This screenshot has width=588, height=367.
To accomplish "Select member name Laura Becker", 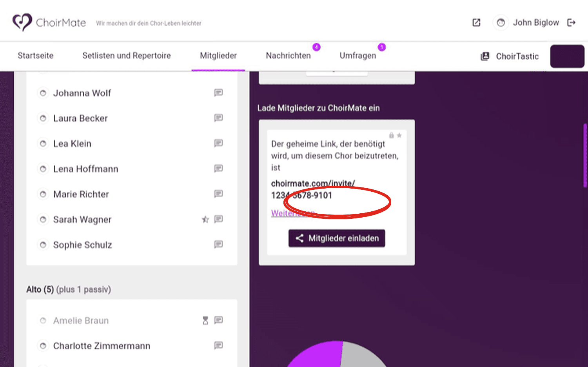I will coord(80,118).
